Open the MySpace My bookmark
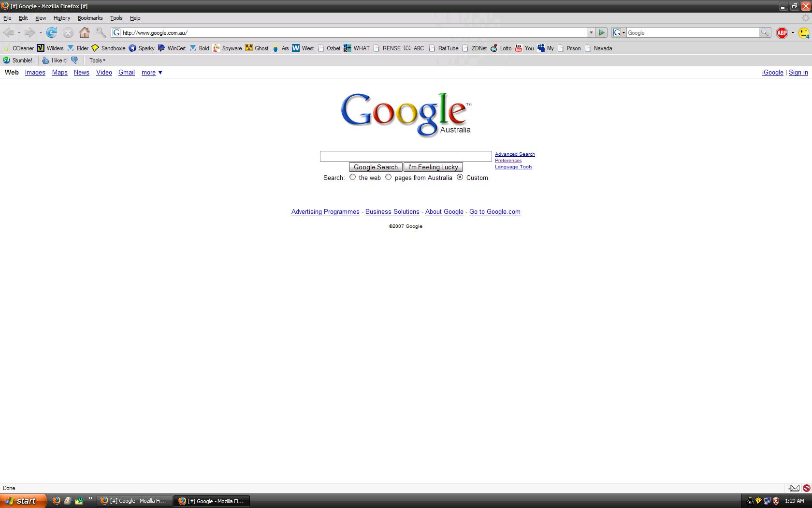This screenshot has height=508, width=812. [546, 48]
